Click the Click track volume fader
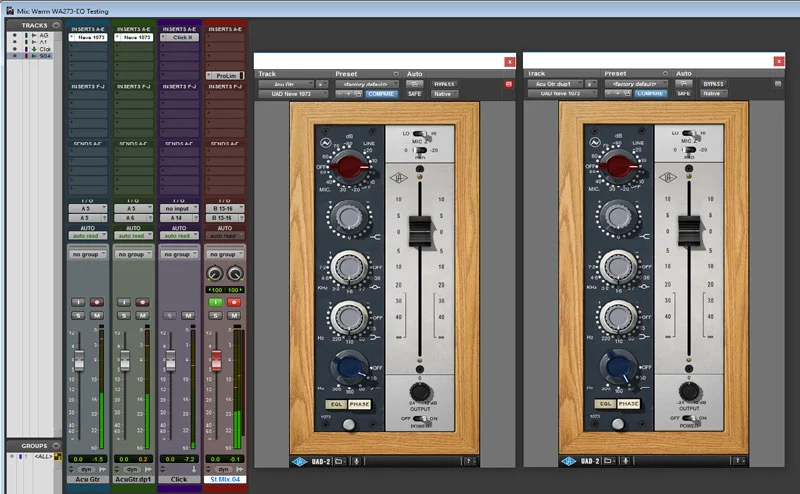The height and width of the screenshot is (494, 800). click(x=171, y=360)
